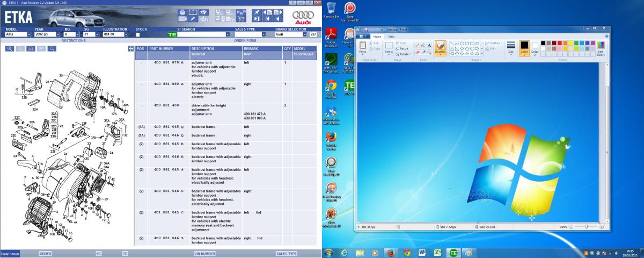Screen dimensions: 644x258
Task: Open Nero StartSmart 10 desktop icon
Action: pos(350,10)
